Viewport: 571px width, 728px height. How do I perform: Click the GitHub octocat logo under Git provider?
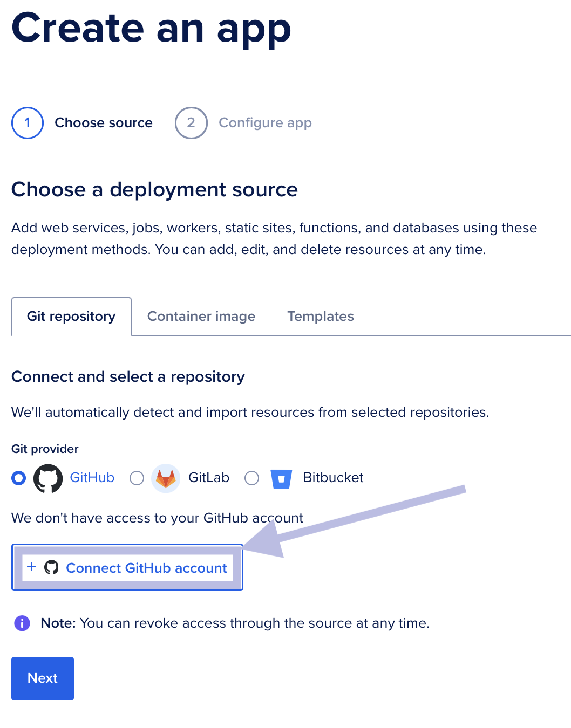pyautogui.click(x=48, y=478)
